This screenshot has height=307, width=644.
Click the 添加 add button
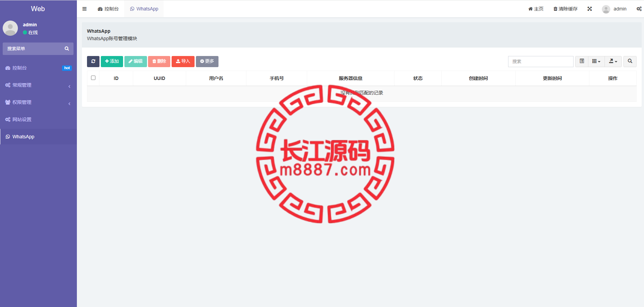[x=112, y=61]
